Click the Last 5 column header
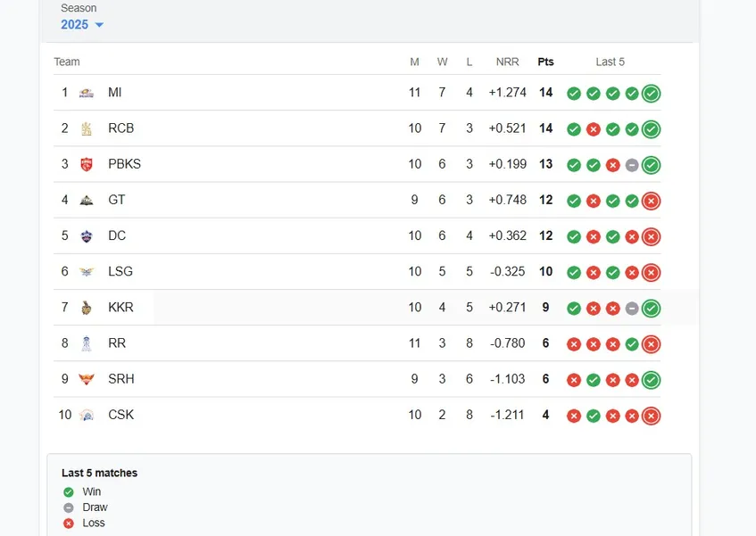 point(611,62)
